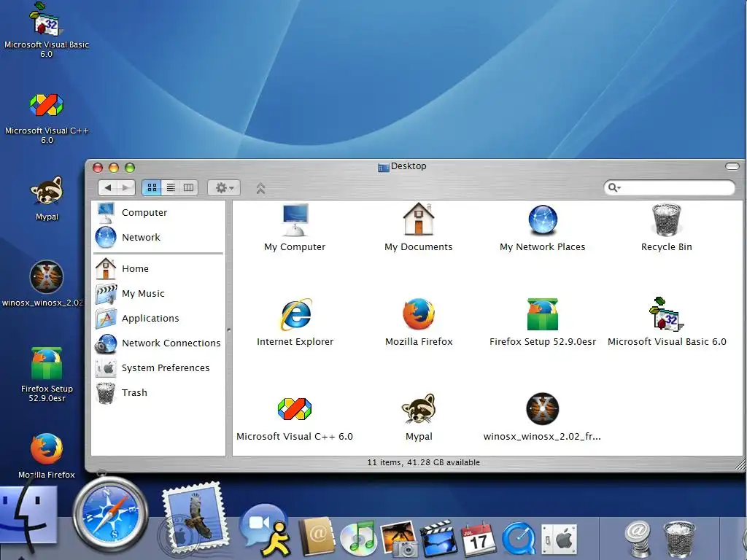The image size is (747, 560).
Task: Select My Music in the sidebar
Action: [158, 293]
